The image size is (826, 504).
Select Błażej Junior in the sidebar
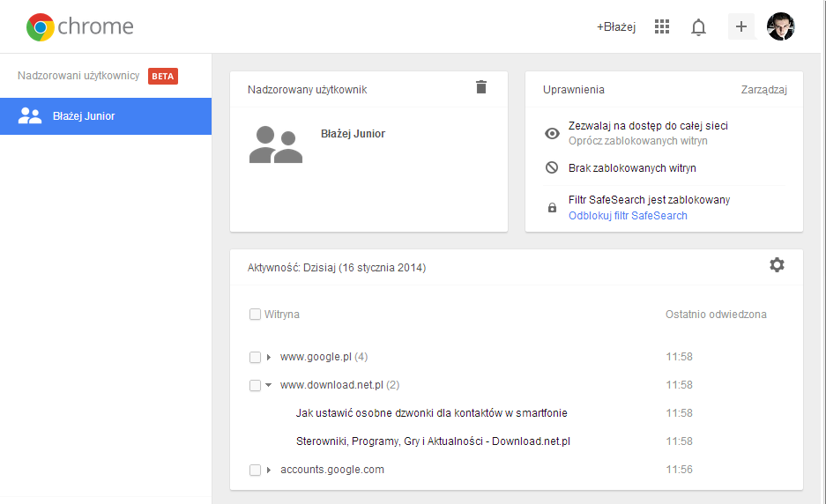106,115
